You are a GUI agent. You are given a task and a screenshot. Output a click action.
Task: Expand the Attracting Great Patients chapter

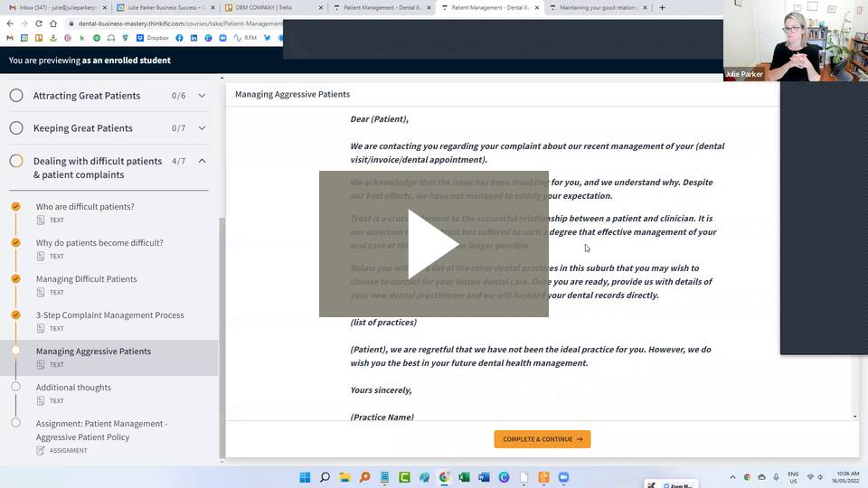pyautogui.click(x=202, y=96)
